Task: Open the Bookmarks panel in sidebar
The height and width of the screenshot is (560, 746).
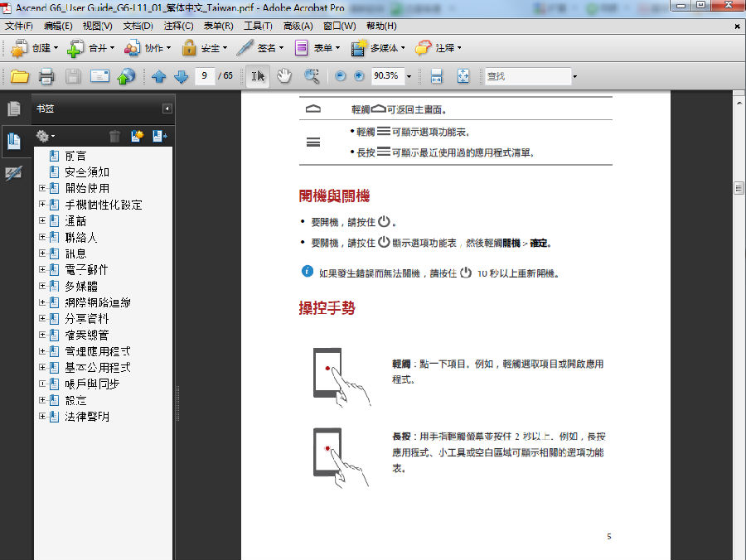Action: pyautogui.click(x=14, y=141)
